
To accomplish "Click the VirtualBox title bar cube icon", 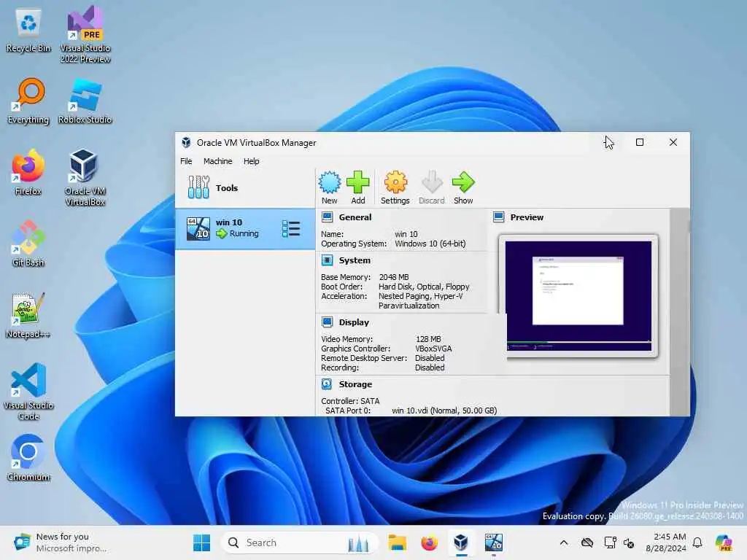I will point(186,142).
